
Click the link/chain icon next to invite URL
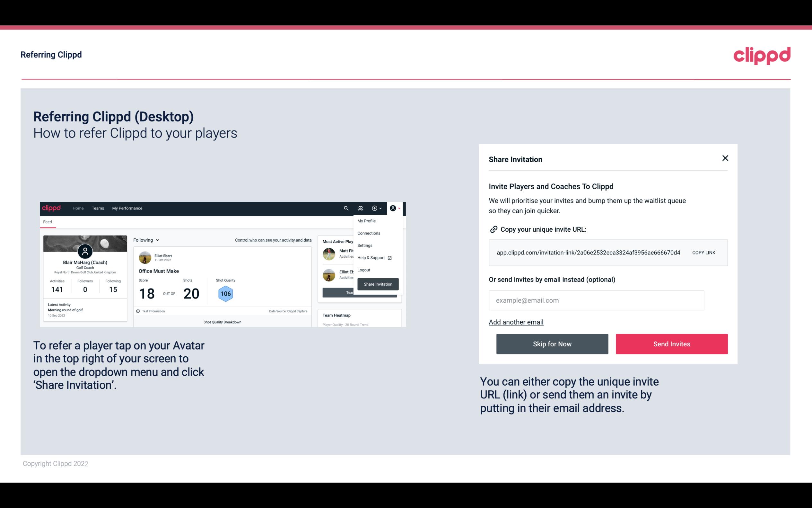493,229
